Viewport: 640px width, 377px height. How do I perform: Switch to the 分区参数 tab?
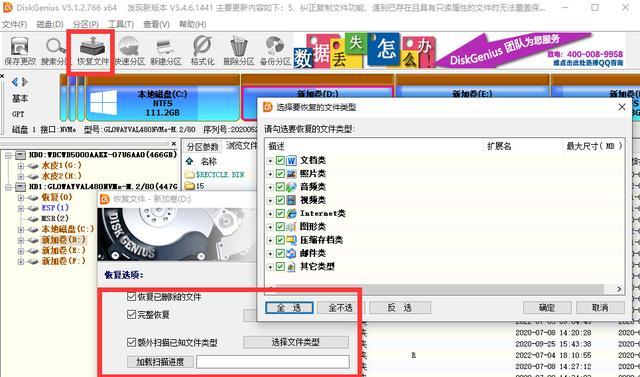click(x=202, y=147)
